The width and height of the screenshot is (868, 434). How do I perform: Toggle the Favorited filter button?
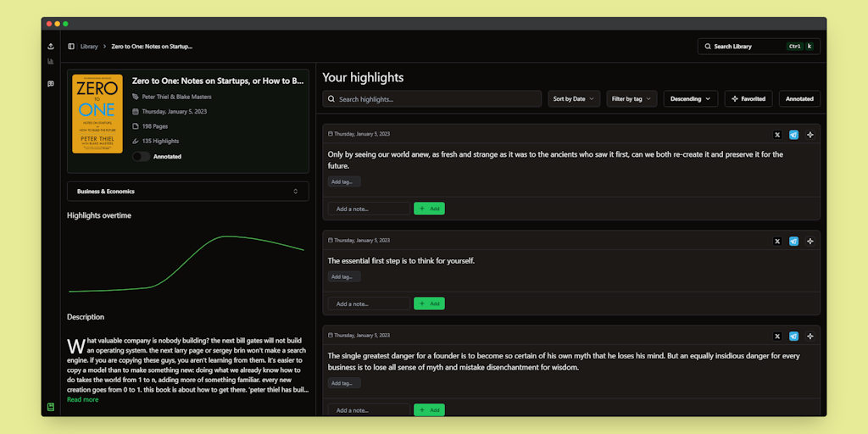pyautogui.click(x=748, y=98)
